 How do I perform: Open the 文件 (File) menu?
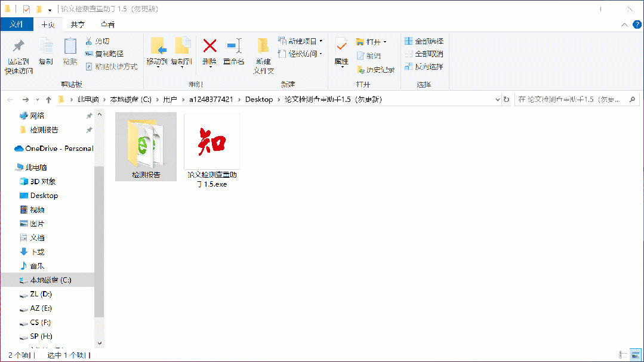[x=17, y=24]
